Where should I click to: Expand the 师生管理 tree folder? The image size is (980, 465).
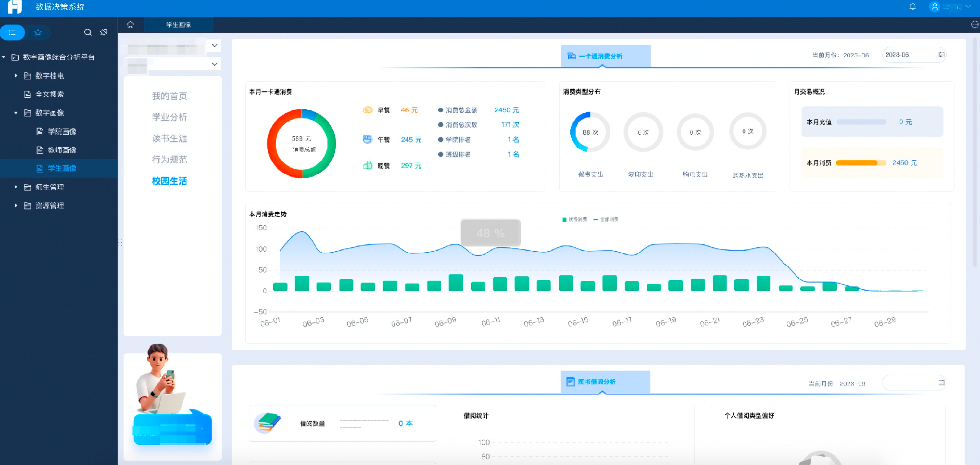[x=16, y=187]
